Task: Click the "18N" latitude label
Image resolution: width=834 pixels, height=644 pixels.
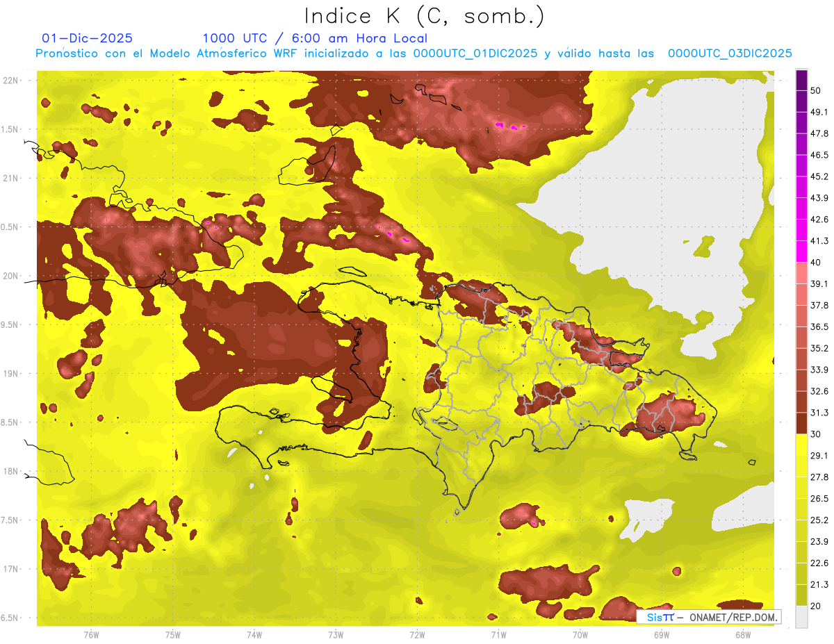Action: [x=10, y=472]
